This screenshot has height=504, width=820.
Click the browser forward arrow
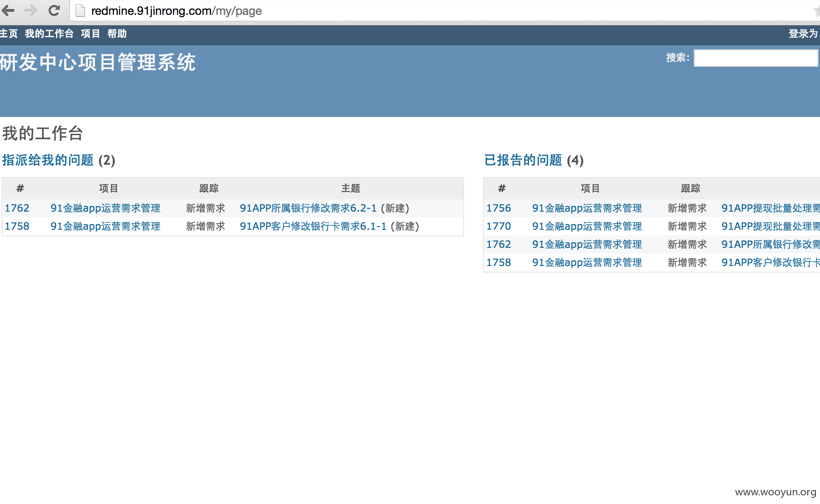point(31,10)
